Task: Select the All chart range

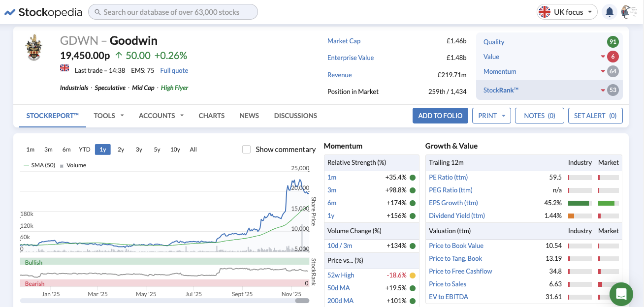Action: tap(193, 150)
